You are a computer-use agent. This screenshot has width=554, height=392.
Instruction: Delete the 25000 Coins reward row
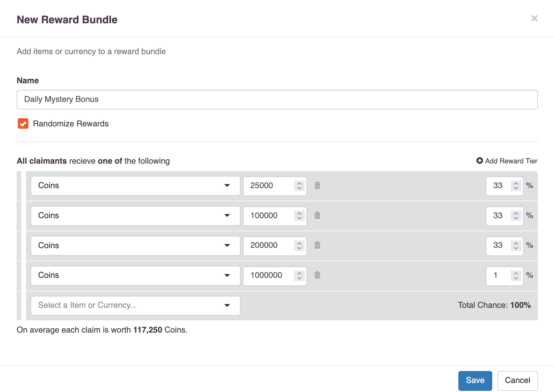pos(317,185)
